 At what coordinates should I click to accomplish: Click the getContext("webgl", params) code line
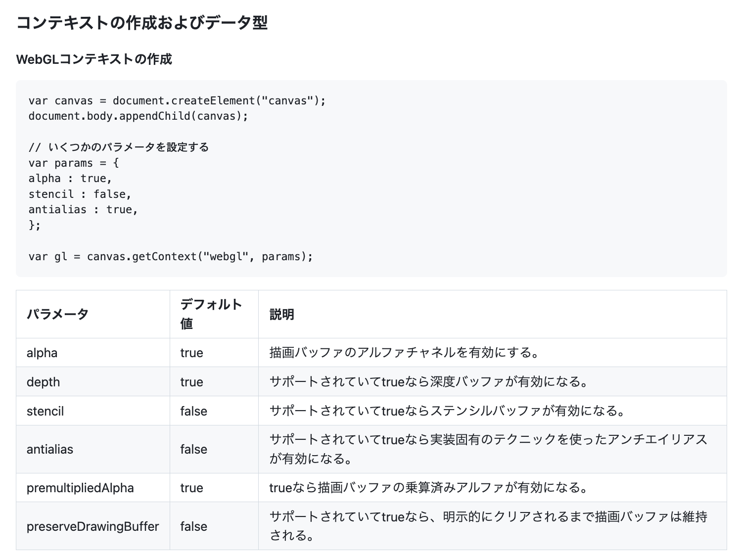(171, 257)
